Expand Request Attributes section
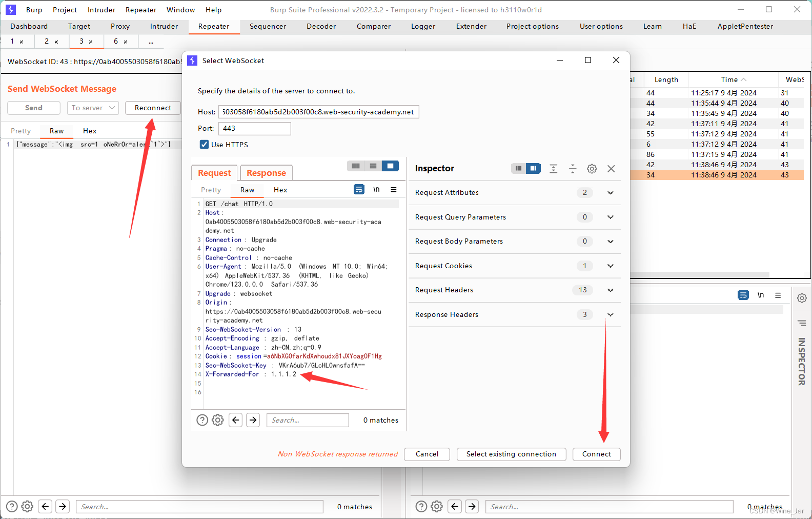 [611, 193]
